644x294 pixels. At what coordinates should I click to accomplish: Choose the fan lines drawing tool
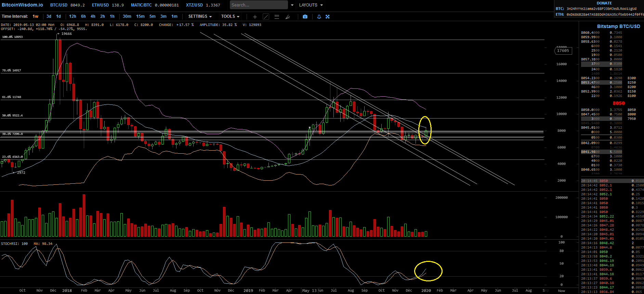click(x=288, y=16)
